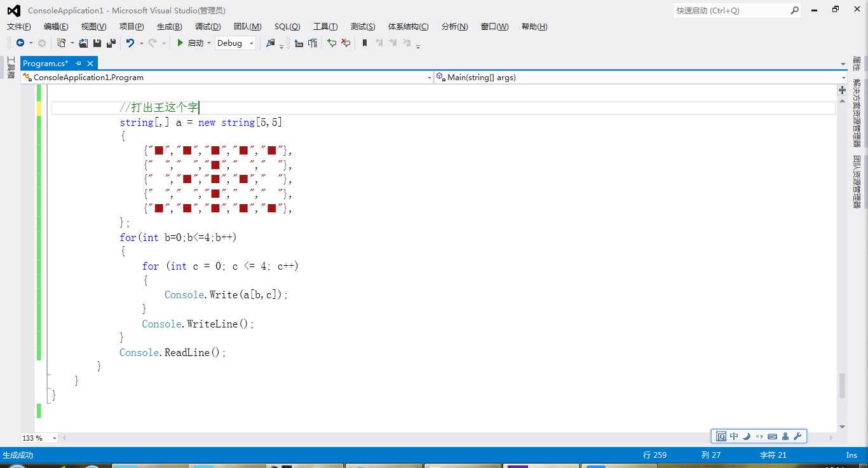Click the //打出王这个字 comment line
This screenshot has height=468, width=868.
click(159, 107)
